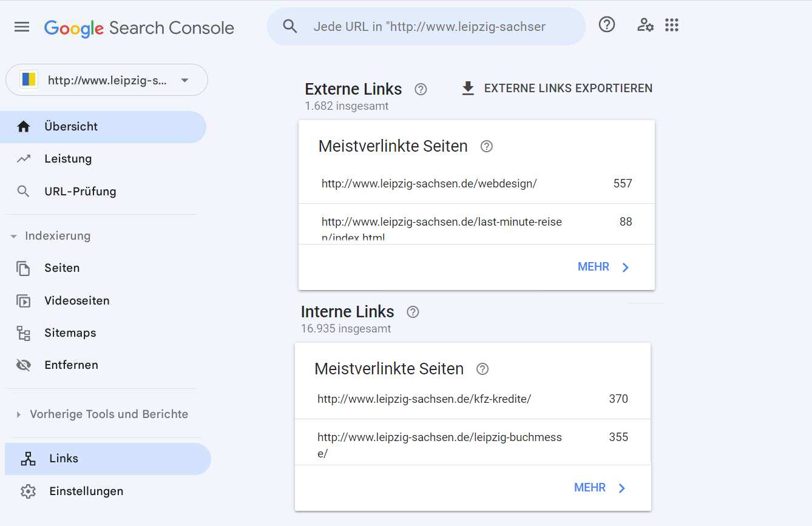Open user settings person-gear icon
812x526 pixels.
click(645, 25)
